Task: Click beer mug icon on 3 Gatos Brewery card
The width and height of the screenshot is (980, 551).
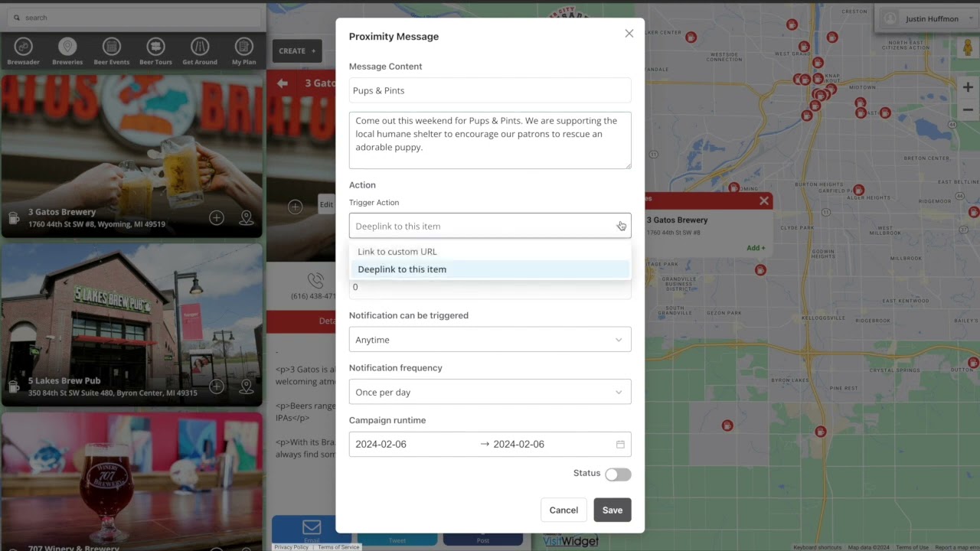Action: (14, 218)
